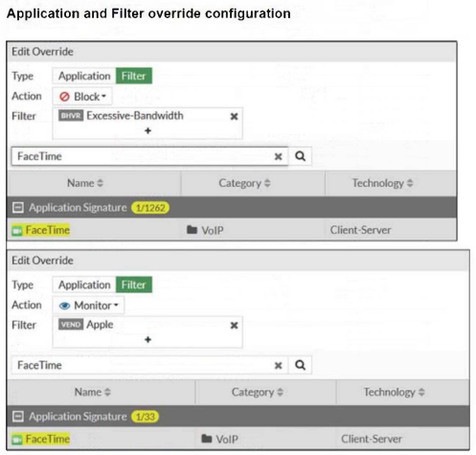This screenshot has height=455, width=476.
Task: Clear the bottom FaceTime search text
Action: pyautogui.click(x=279, y=365)
